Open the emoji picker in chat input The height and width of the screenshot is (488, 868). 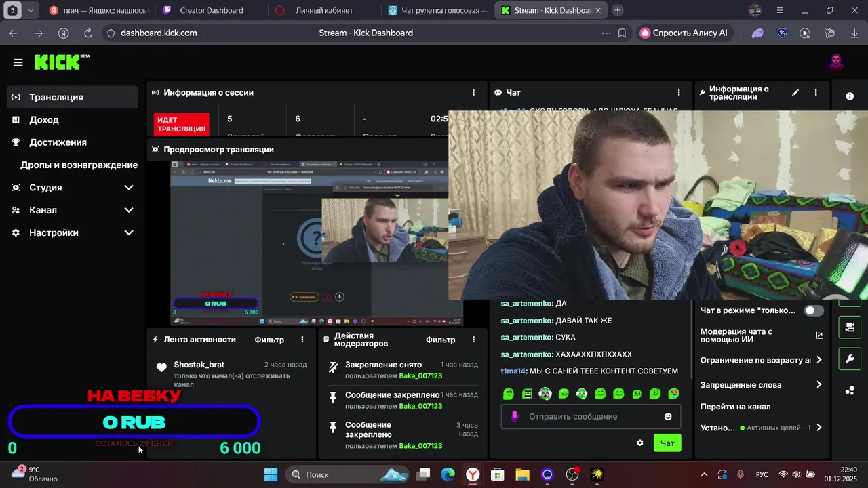click(x=668, y=416)
